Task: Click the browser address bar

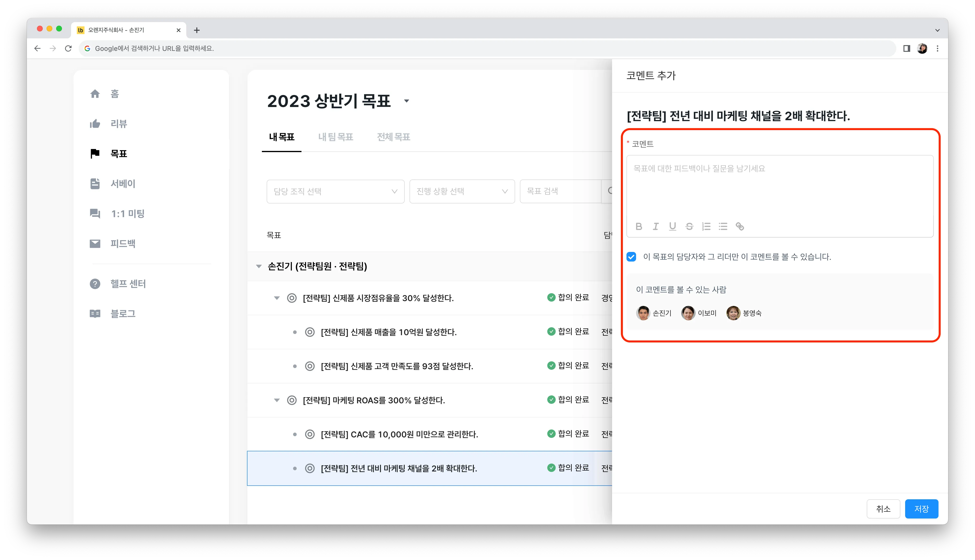Action: 487,48
